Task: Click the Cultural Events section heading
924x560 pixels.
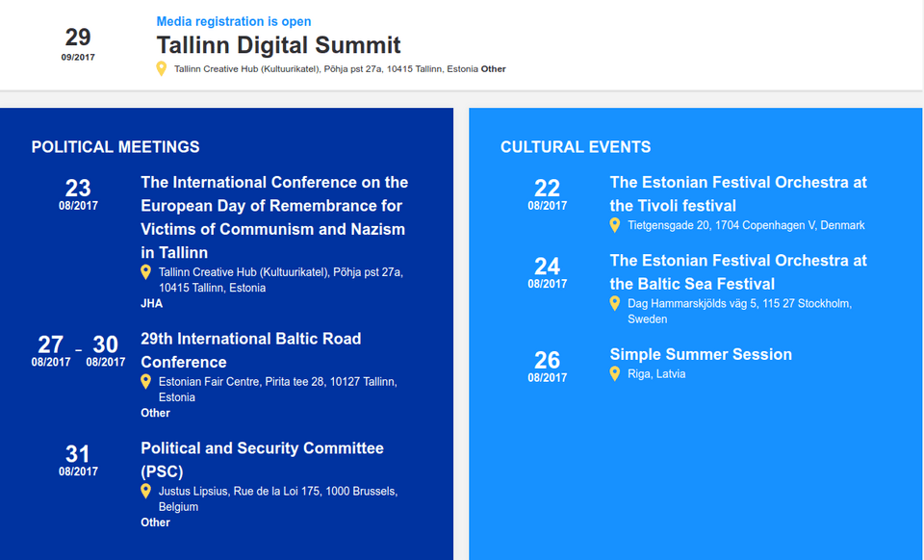Action: click(576, 147)
